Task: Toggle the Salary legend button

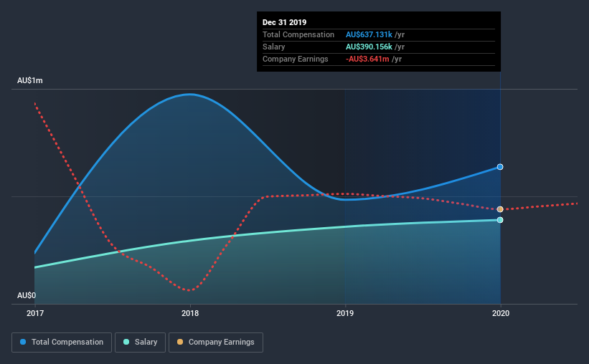Action: click(x=140, y=343)
